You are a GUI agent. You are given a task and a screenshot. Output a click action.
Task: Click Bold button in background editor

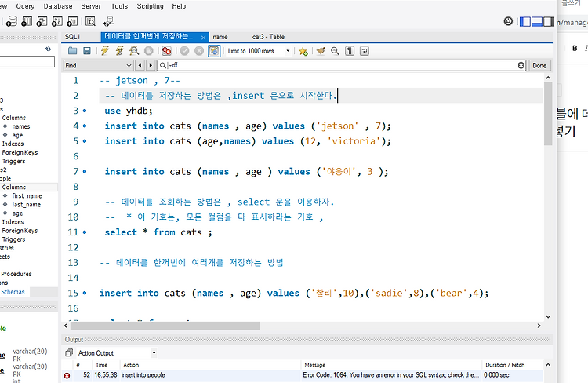[575, 48]
